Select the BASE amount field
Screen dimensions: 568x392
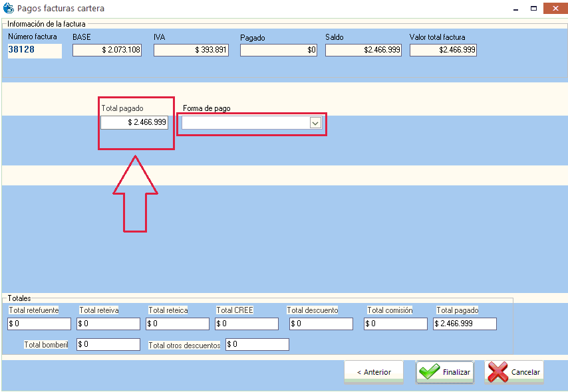107,50
